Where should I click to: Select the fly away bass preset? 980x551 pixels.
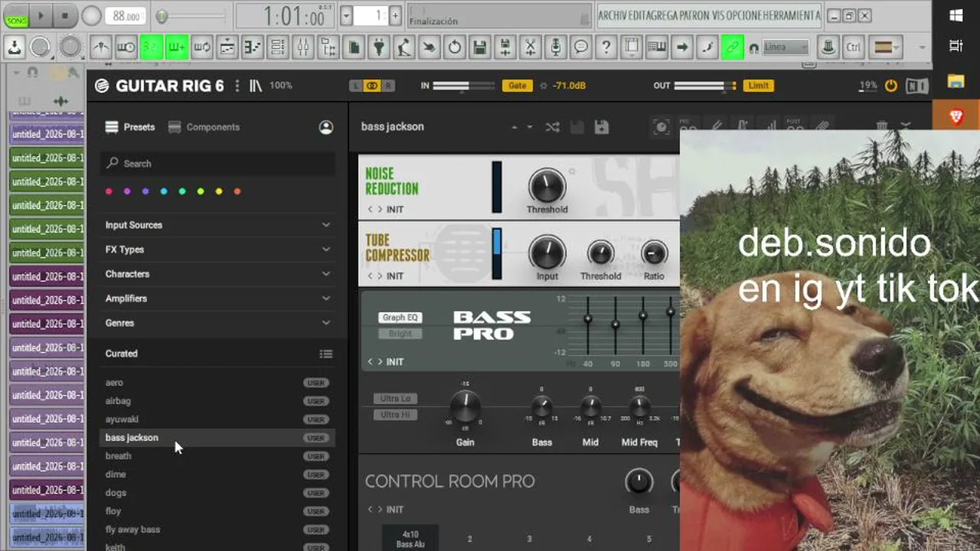click(217, 530)
